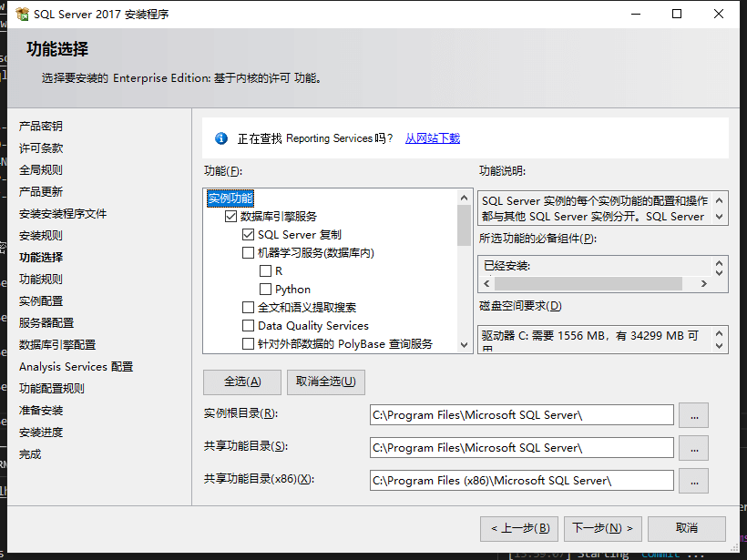Open 从网站下载 link
This screenshot has width=747, height=560.
(433, 138)
